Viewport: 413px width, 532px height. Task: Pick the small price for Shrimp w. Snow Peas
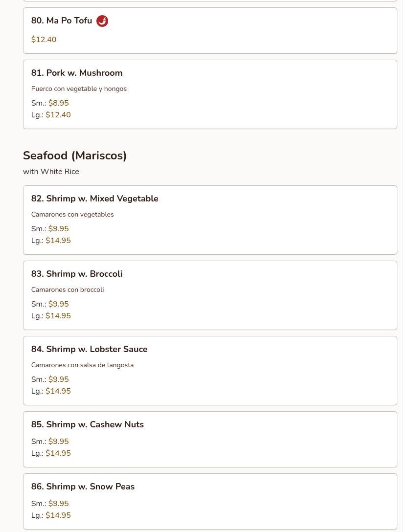click(59, 504)
